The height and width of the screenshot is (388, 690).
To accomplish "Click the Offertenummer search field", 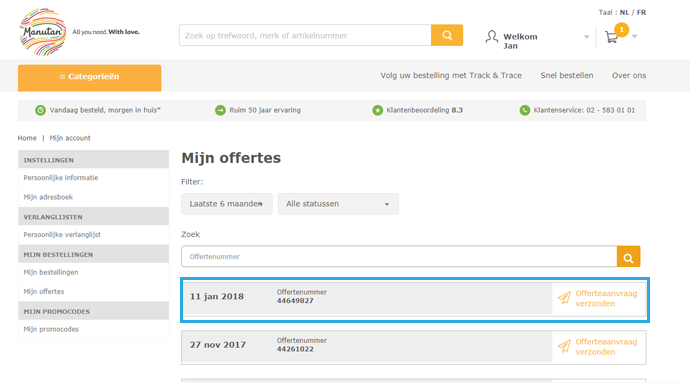I will (399, 256).
